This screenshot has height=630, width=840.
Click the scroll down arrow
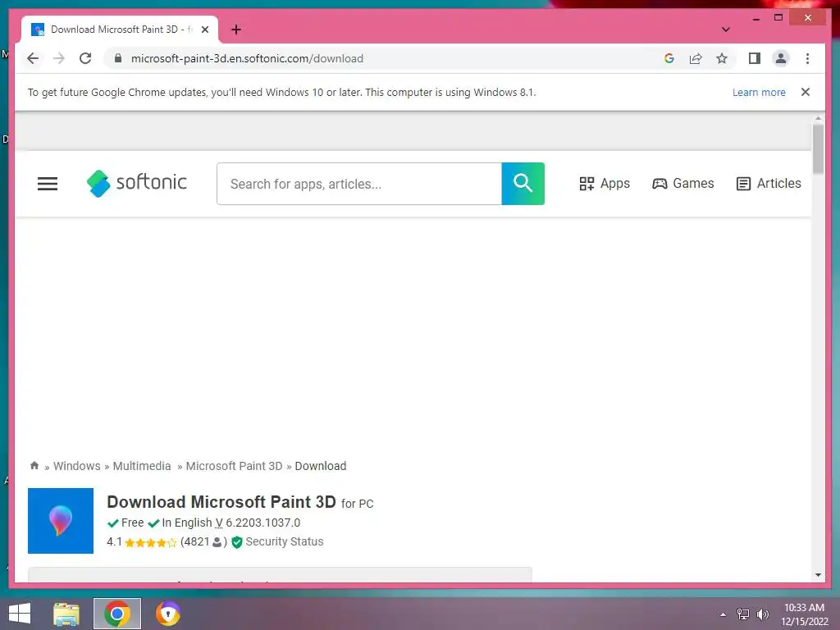pyautogui.click(x=818, y=575)
